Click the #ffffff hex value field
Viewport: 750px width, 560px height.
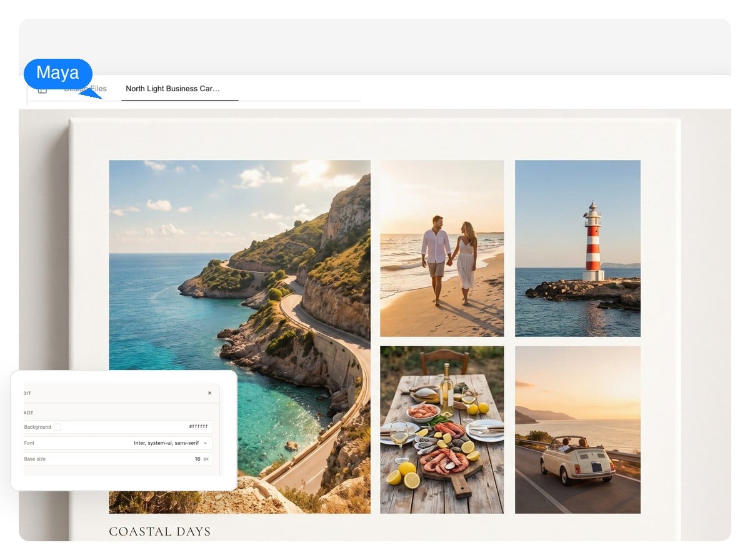click(198, 427)
